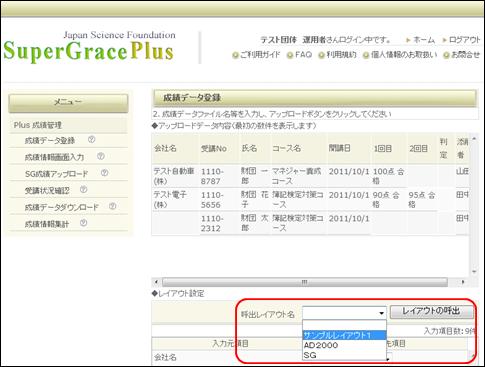Click cell 95点 合格

(x=422, y=199)
